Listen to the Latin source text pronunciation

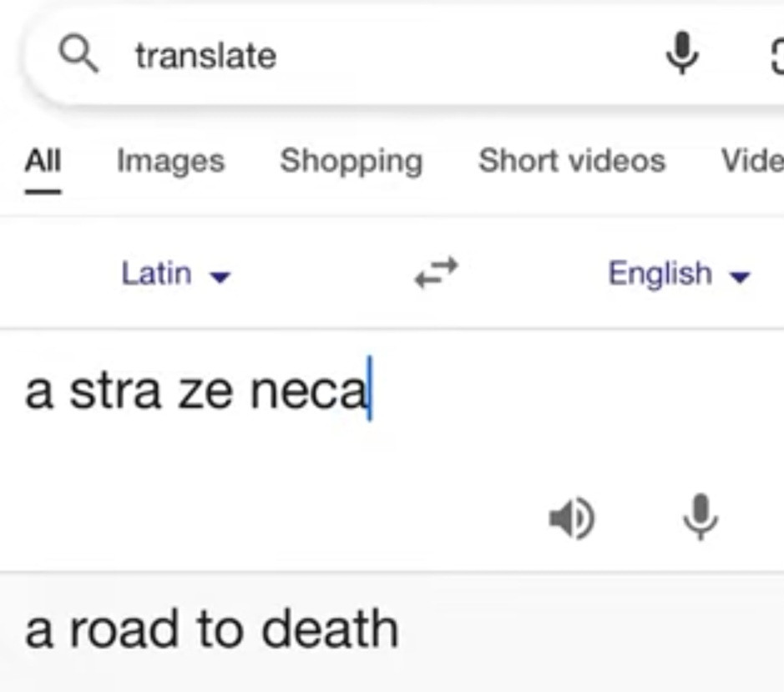(571, 518)
